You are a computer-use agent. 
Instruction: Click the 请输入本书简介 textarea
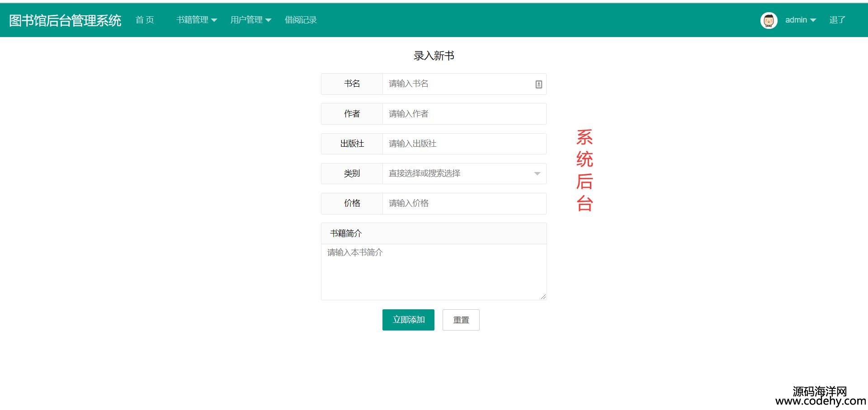(x=434, y=272)
